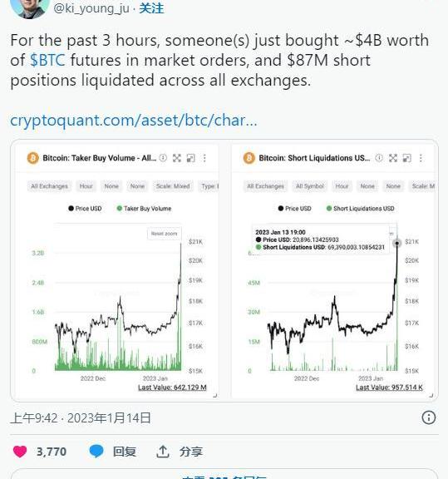Expand Taker Buy Volume chart fullscreen
Image resolution: width=448 pixels, height=479 pixels.
coord(177,158)
